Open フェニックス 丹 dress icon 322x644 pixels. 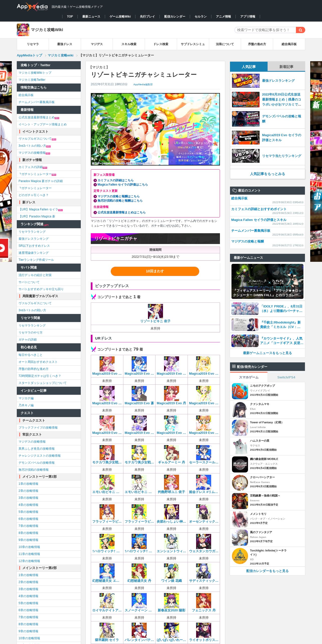[x=204, y=600]
